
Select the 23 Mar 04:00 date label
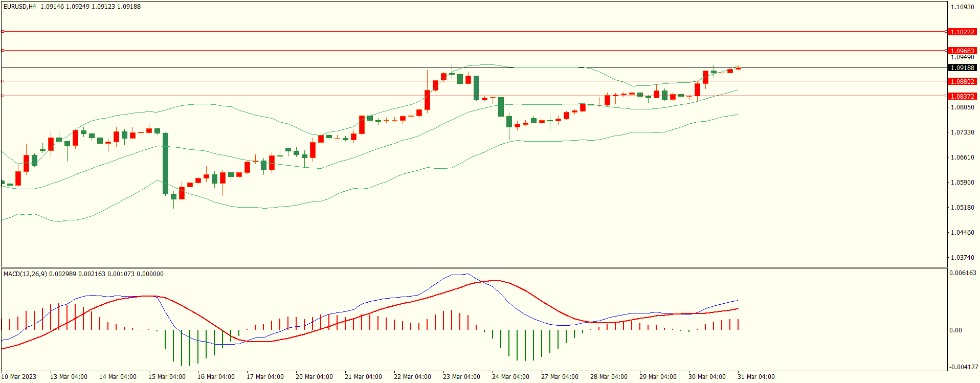point(461,377)
